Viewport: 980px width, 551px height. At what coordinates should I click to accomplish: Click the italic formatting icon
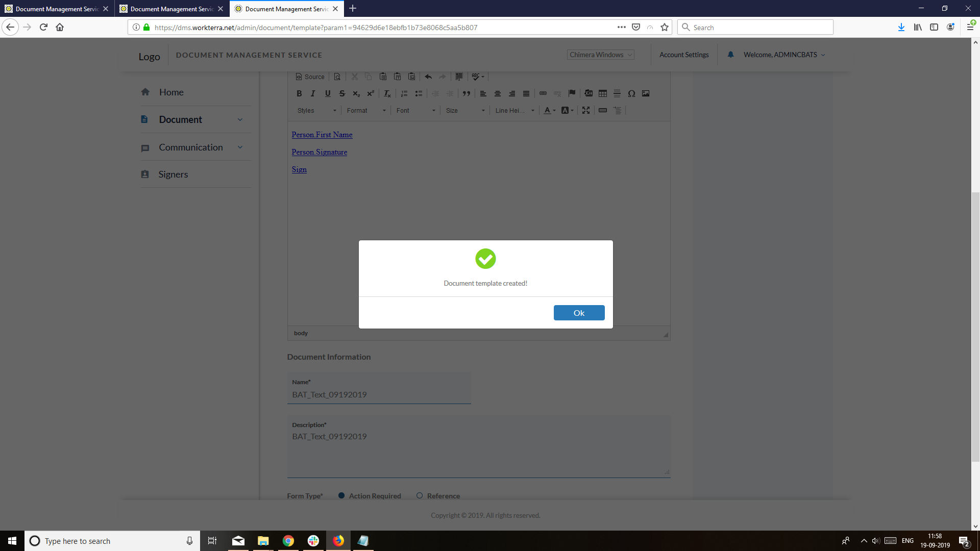click(313, 93)
